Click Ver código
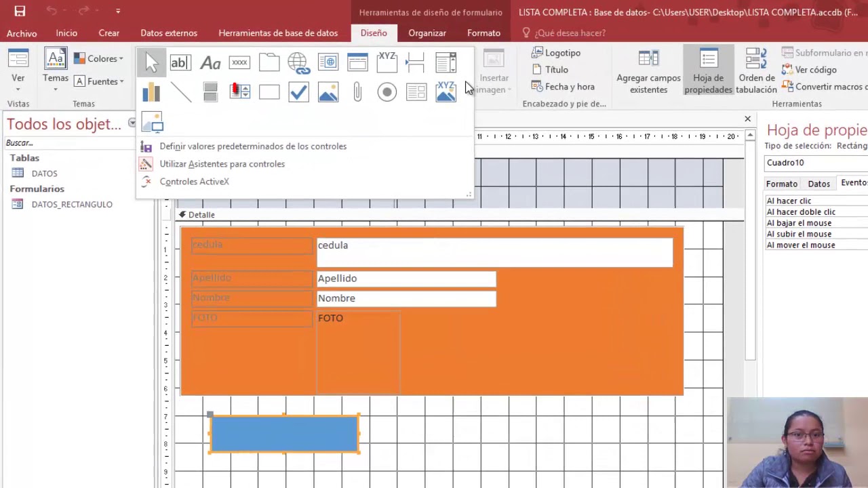 pos(809,70)
